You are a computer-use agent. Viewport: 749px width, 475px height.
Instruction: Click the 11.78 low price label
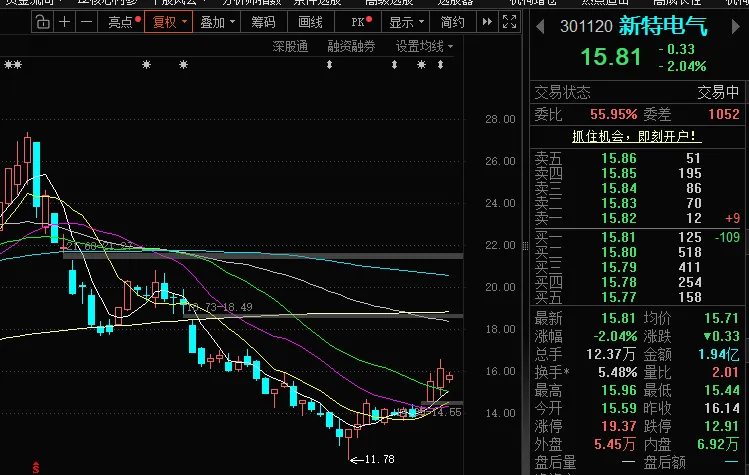pyautogui.click(x=380, y=460)
